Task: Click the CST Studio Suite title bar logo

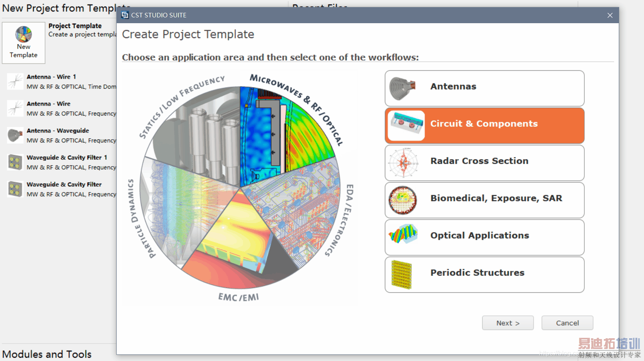Action: [125, 15]
